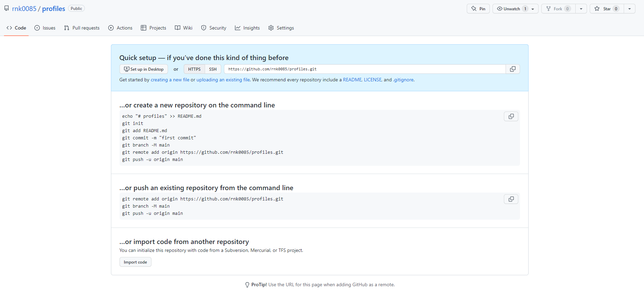Viewport: 644px width, 290px height.
Task: Switch to the Security tab
Action: pyautogui.click(x=214, y=28)
